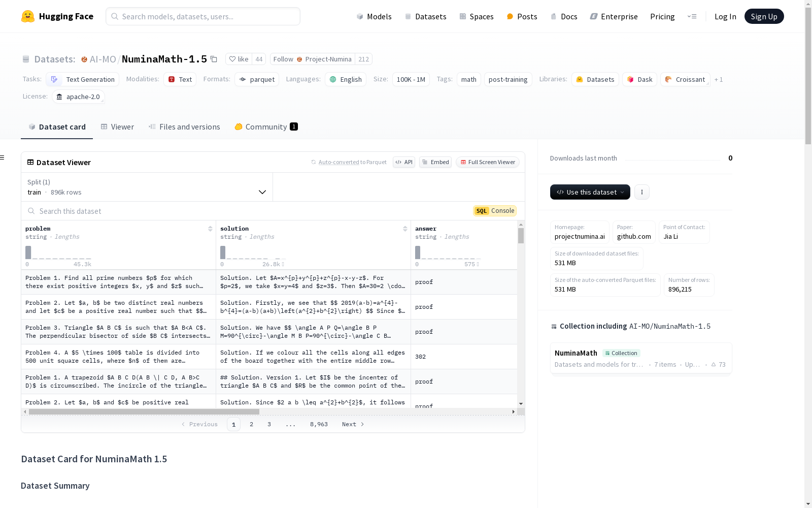Open Docs in the top navigation
This screenshot has height=508, width=812.
coord(564,16)
